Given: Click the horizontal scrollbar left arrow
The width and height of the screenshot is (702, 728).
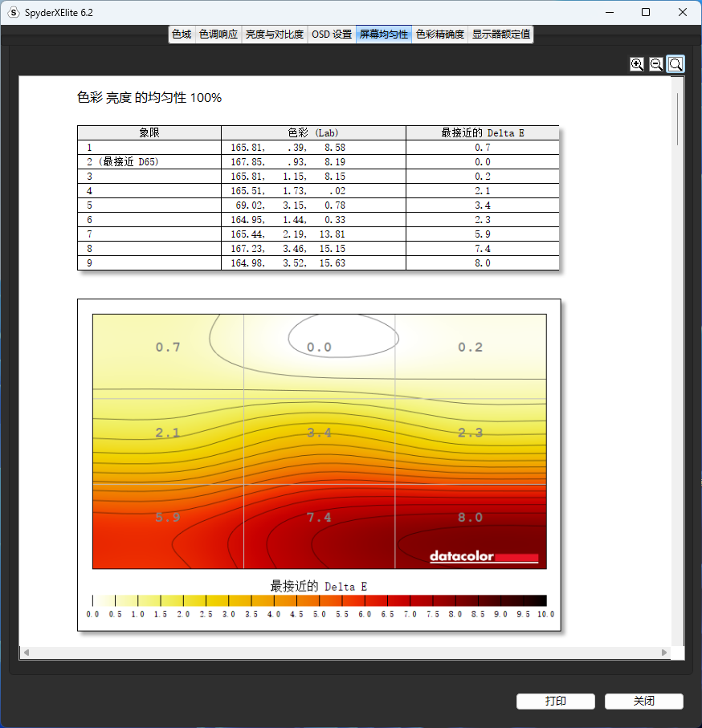Looking at the screenshot, I should [27, 653].
